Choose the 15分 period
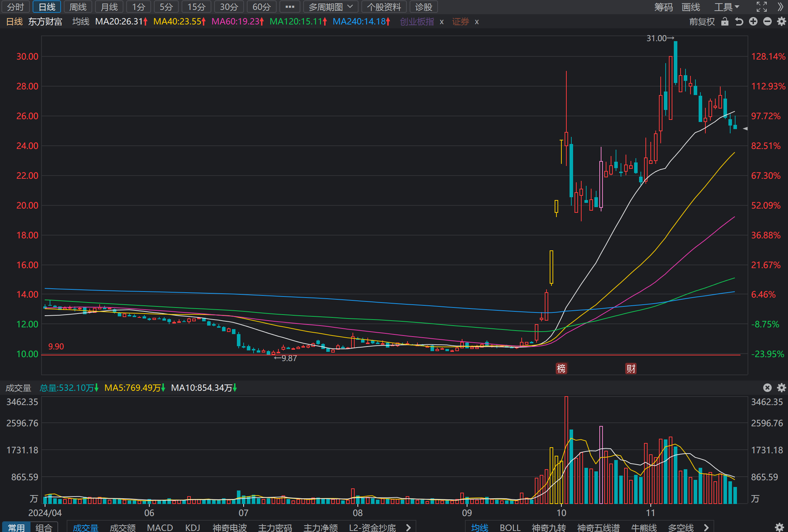This screenshot has height=532, width=788. click(x=196, y=7)
